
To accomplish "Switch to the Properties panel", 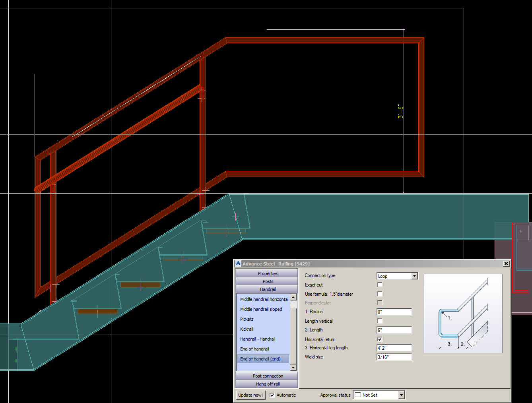I will (x=267, y=273).
